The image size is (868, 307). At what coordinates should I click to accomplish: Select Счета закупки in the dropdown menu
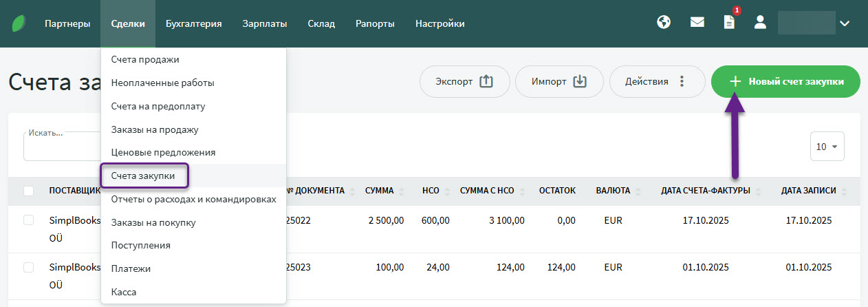[x=144, y=176]
